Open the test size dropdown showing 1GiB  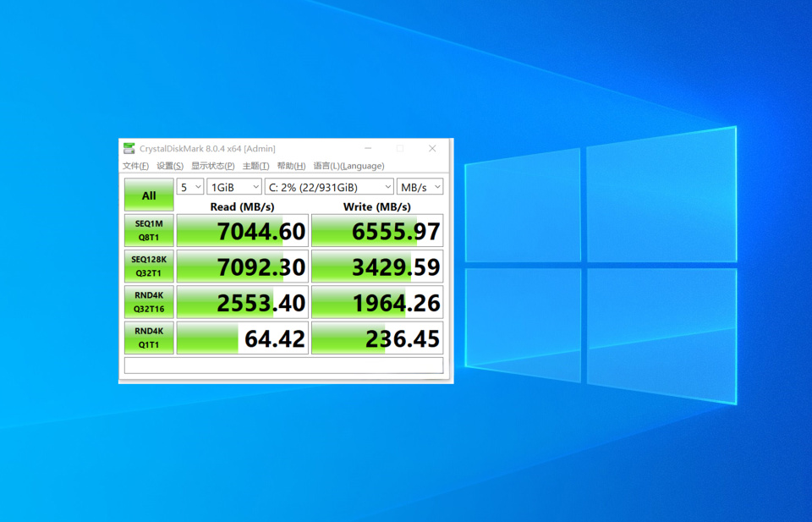234,187
